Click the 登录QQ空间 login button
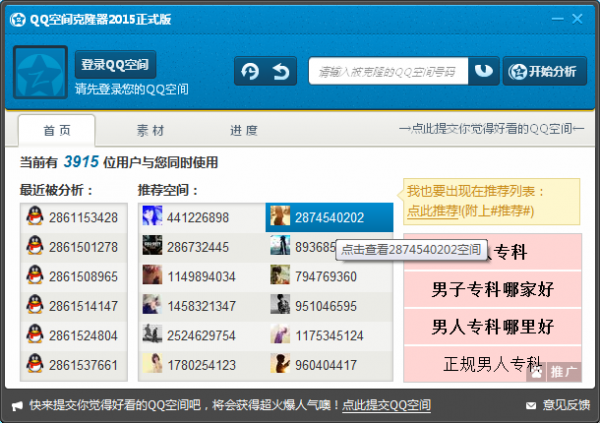This screenshot has width=600, height=423. (x=115, y=64)
